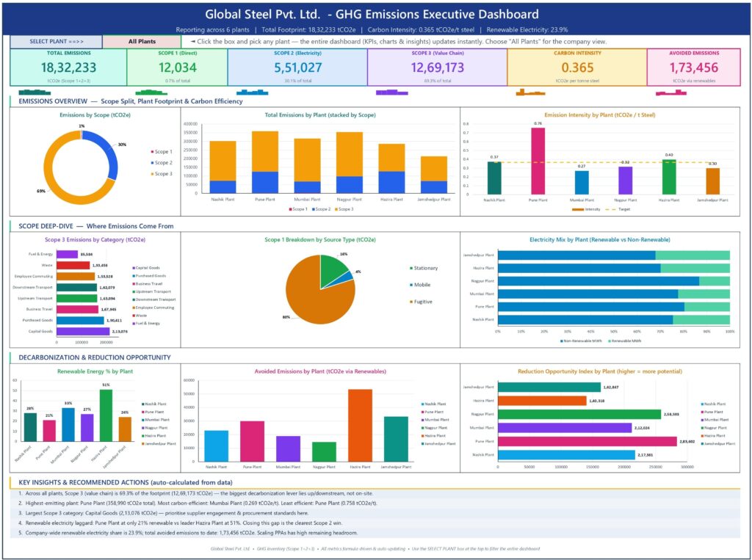Image resolution: width=752 pixels, height=560 pixels.
Task: Click the EMISSIONS OVERVIEW section header
Action: click(131, 101)
